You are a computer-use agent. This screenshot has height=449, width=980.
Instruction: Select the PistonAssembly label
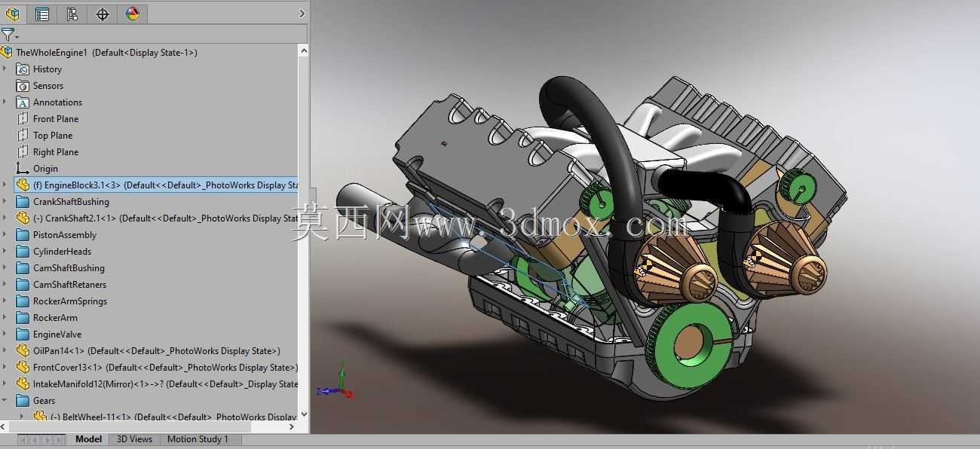point(65,235)
